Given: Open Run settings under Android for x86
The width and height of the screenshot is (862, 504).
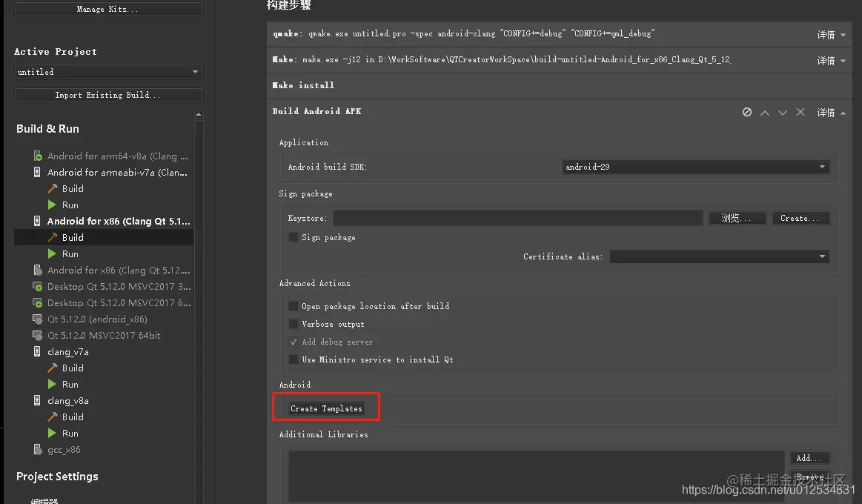Looking at the screenshot, I should 70,254.
